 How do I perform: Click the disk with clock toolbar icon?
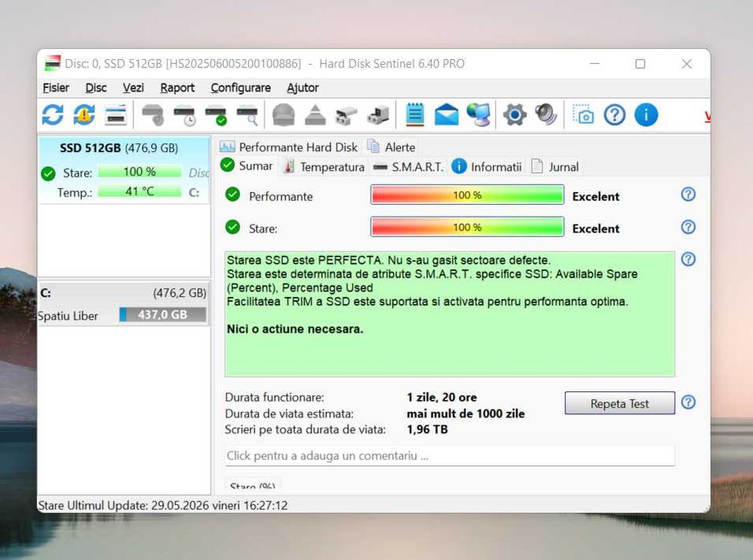tap(184, 115)
